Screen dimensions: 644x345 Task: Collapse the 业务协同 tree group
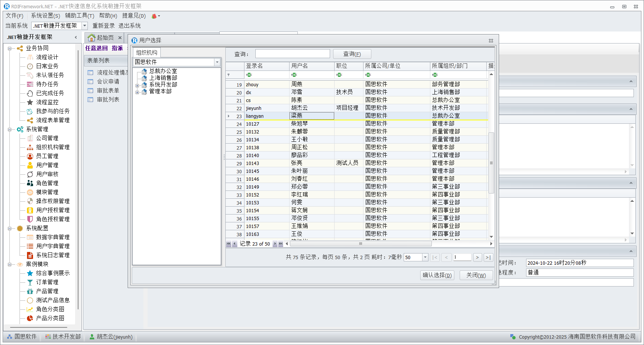click(x=10, y=48)
